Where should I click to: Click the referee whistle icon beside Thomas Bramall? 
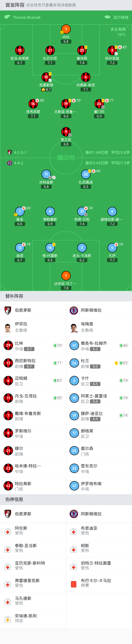(x=7, y=17)
